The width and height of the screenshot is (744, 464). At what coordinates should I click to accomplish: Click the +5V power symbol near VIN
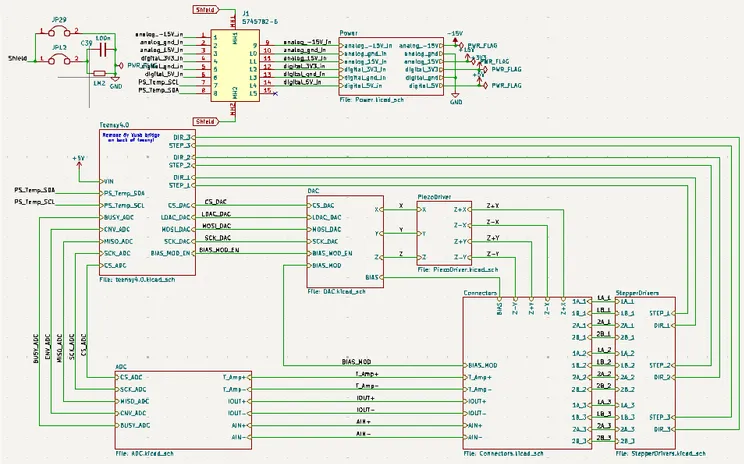click(x=79, y=159)
